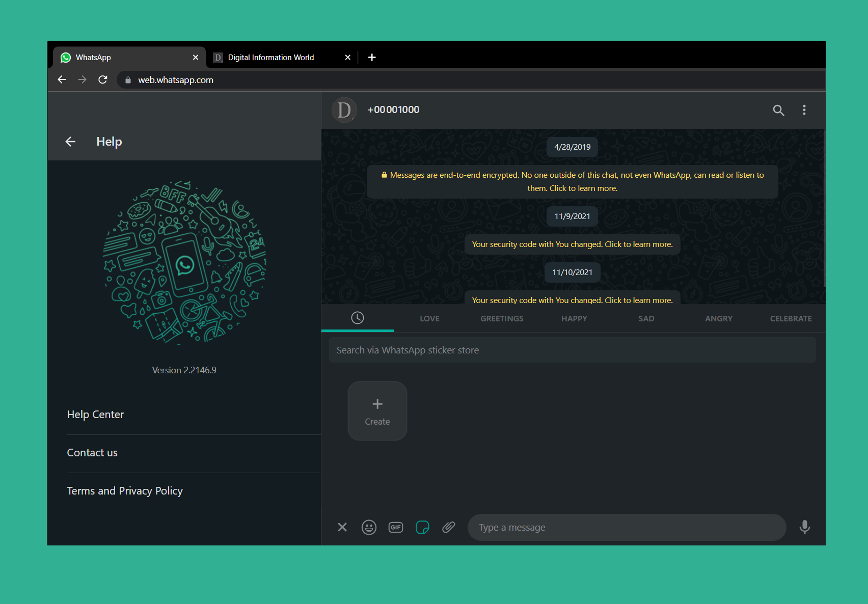Click the end-to-end encrypted notice

click(x=573, y=182)
